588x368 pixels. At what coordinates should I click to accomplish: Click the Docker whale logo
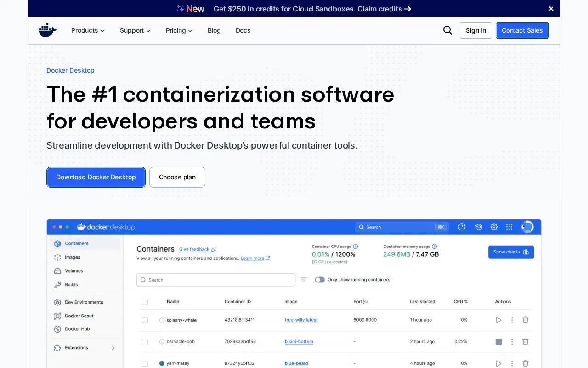[48, 30]
